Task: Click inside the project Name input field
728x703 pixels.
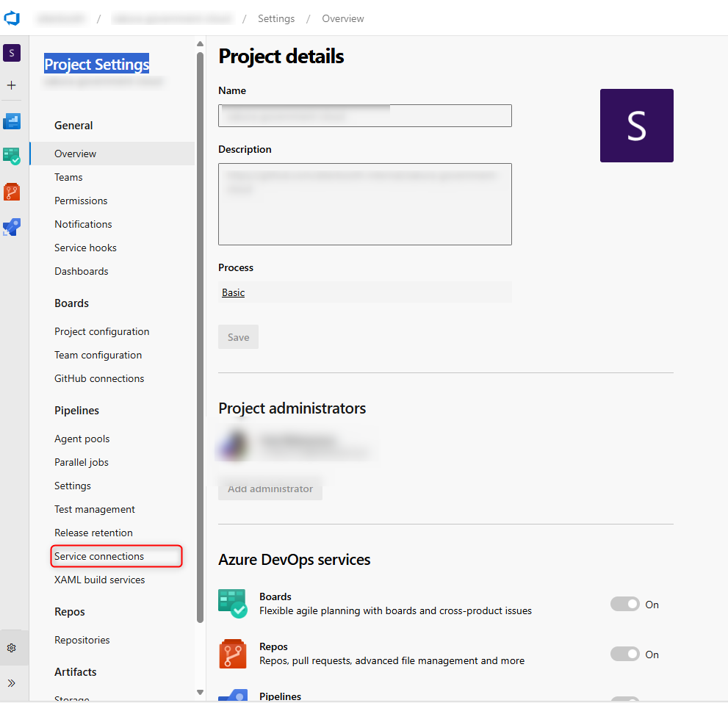Action: 364,115
